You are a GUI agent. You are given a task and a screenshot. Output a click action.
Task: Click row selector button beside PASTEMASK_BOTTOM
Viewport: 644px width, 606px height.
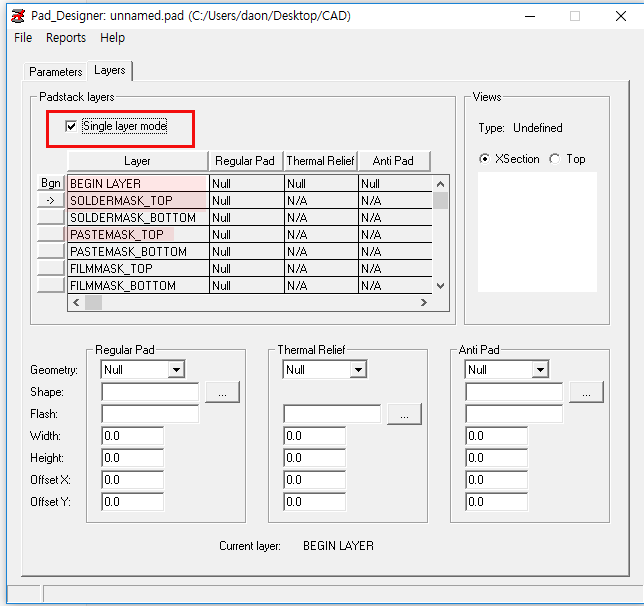pos(51,251)
